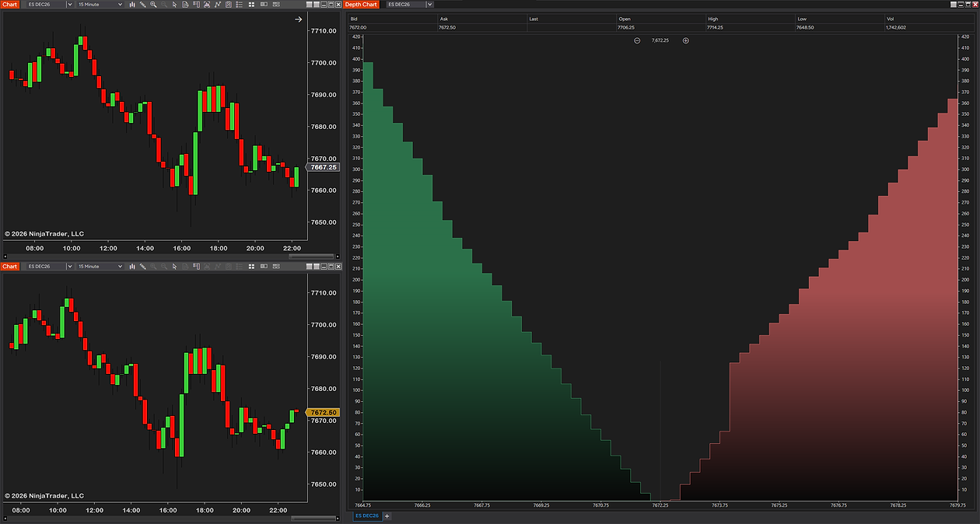Select the cursor pointer icon in bottom chart toolbar
This screenshot has height=524, width=980.
174,266
